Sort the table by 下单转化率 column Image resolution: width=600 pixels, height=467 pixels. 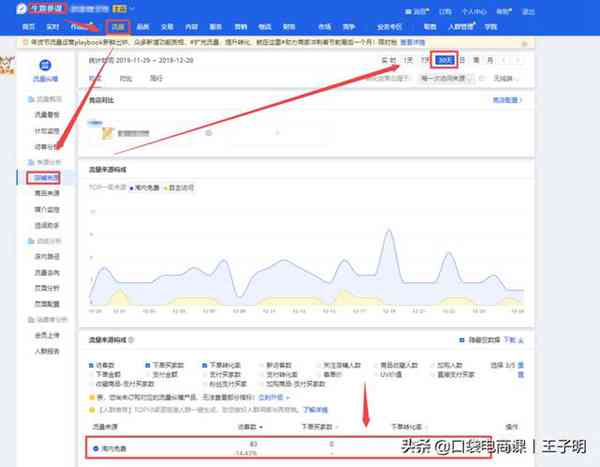(x=409, y=427)
